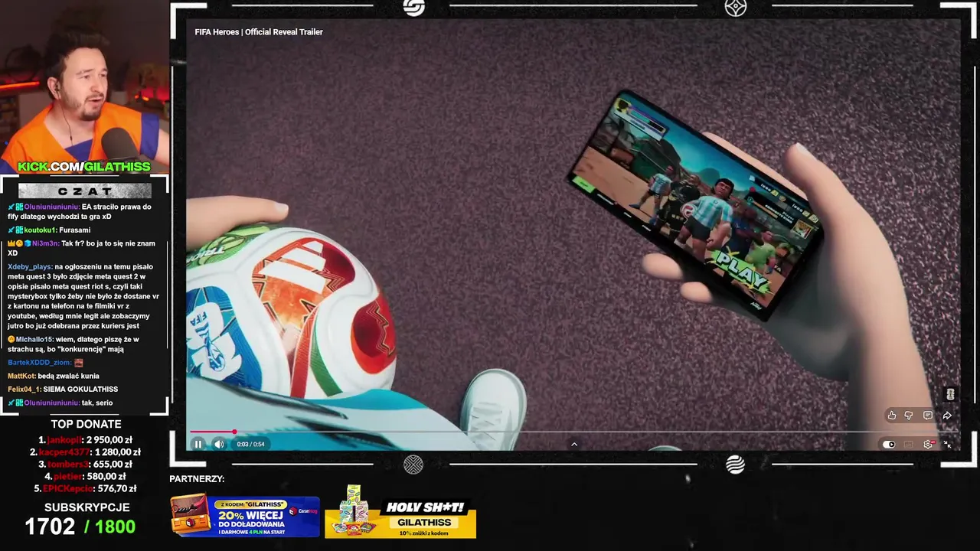Viewport: 980px width, 551px height.
Task: Click the 'będą zwalać kunia' chat message
Action: (68, 377)
